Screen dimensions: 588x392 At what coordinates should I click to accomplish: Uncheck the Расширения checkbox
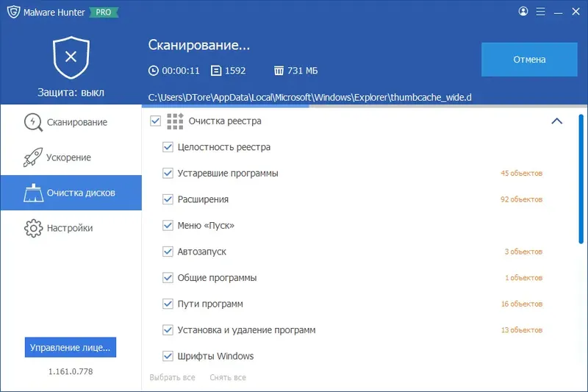(168, 199)
